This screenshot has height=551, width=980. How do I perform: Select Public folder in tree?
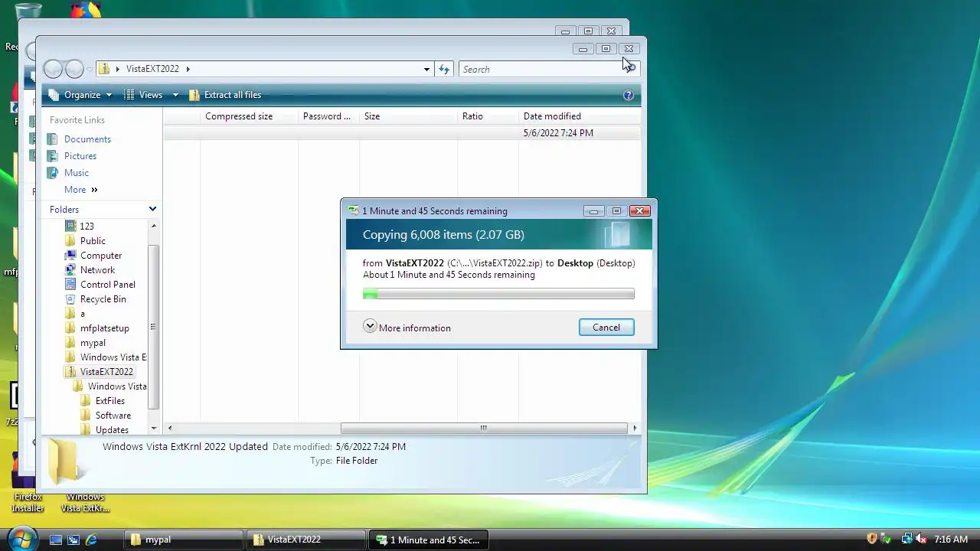point(93,241)
